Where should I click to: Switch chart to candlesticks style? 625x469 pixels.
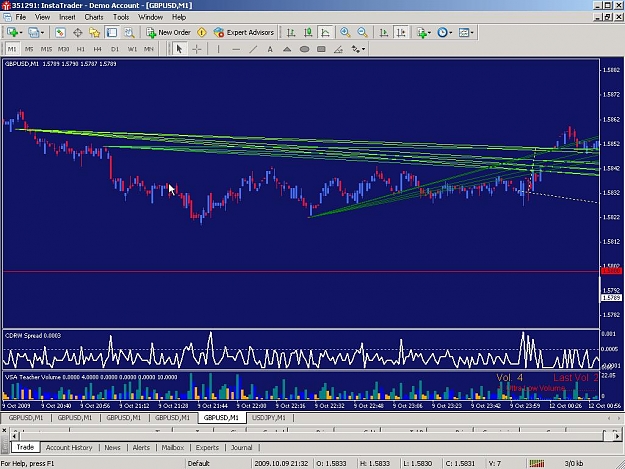pyautogui.click(x=308, y=33)
